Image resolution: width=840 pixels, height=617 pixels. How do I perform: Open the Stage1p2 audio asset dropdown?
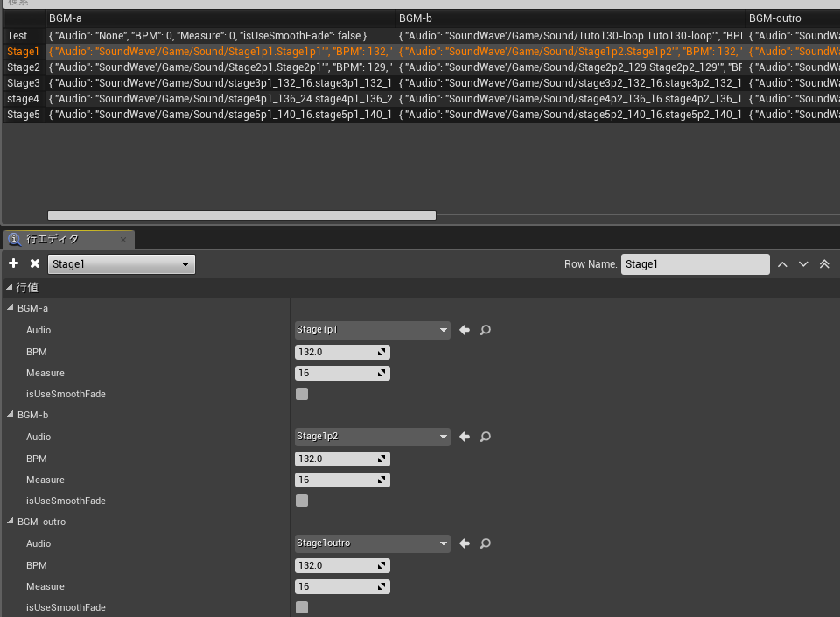373,437
